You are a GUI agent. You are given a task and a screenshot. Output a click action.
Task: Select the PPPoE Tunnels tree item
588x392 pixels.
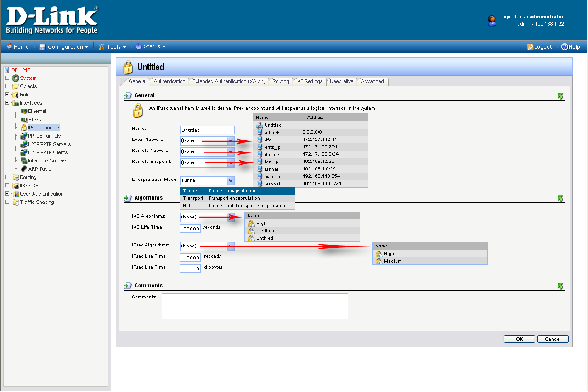click(x=44, y=136)
